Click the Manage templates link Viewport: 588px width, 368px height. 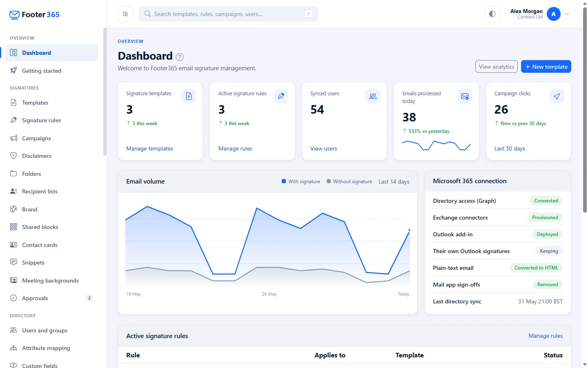coord(150,148)
